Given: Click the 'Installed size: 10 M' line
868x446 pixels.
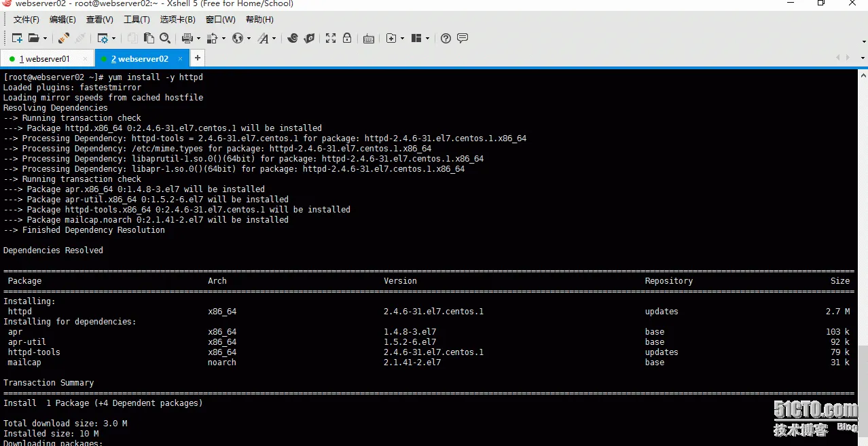Looking at the screenshot, I should 51,434.
